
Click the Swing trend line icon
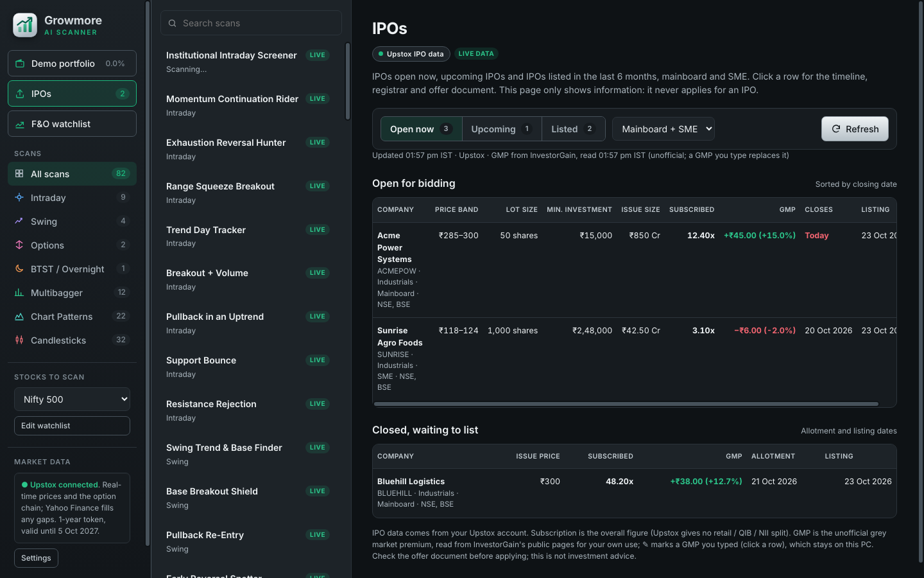pos(19,221)
